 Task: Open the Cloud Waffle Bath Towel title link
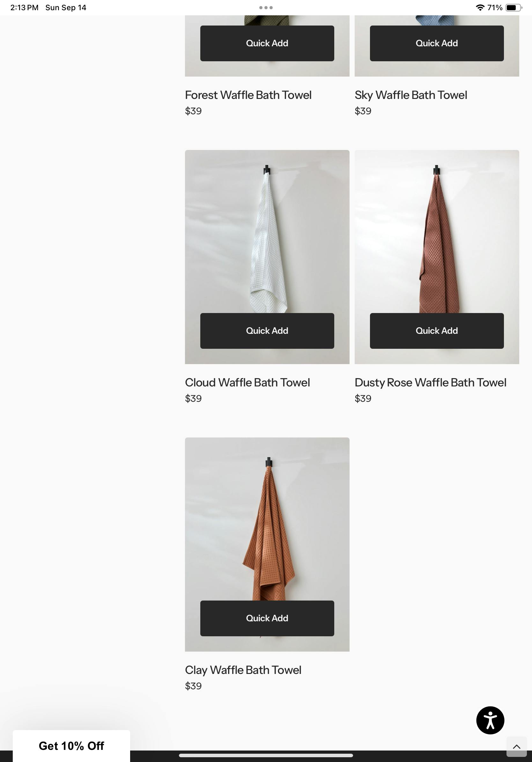(x=248, y=382)
